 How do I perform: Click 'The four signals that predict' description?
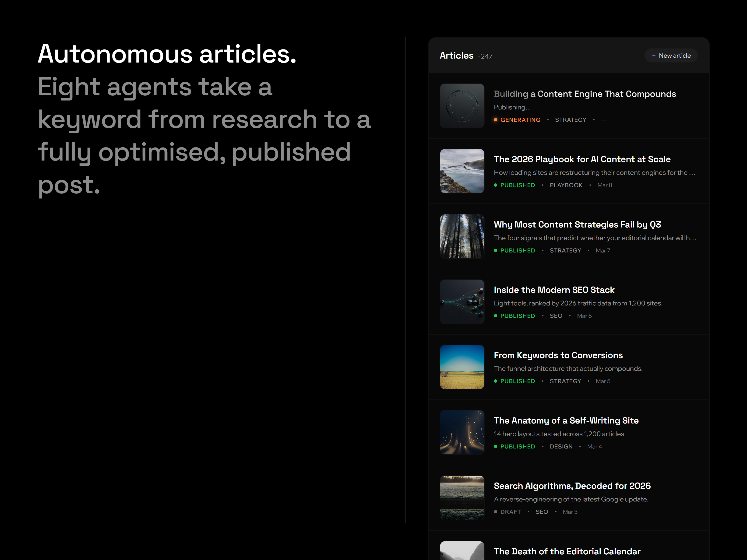click(595, 238)
